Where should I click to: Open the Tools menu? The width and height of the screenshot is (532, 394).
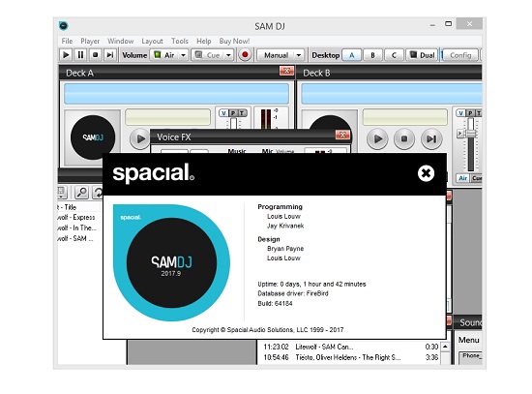click(x=180, y=41)
